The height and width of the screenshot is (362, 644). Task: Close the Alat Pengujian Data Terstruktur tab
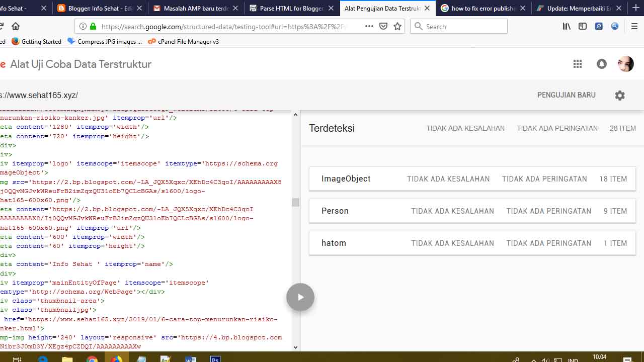(x=427, y=8)
